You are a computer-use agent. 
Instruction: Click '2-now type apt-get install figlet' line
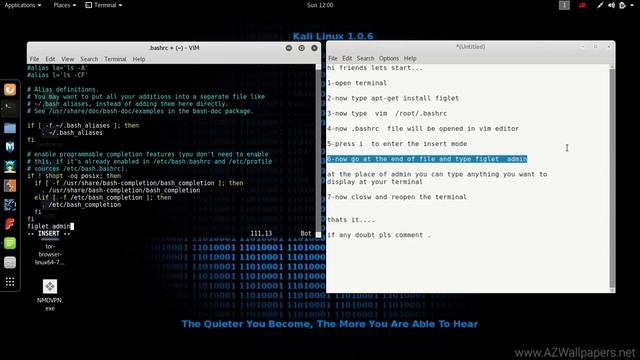coord(393,98)
